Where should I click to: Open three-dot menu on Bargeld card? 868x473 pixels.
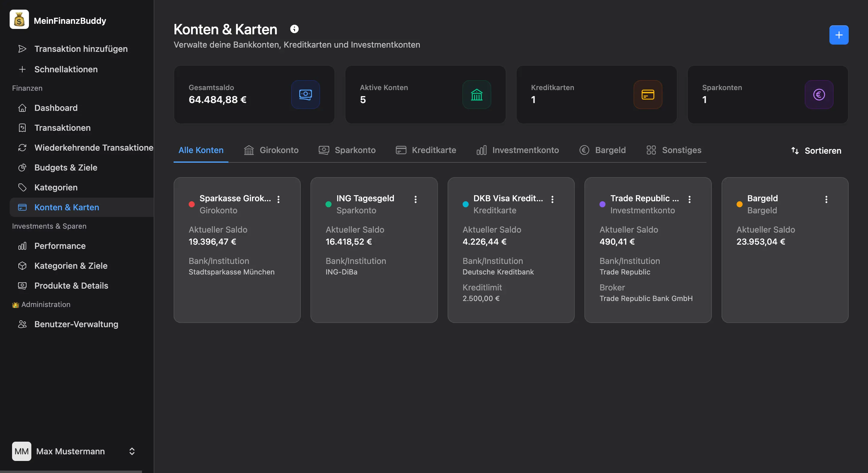(826, 199)
